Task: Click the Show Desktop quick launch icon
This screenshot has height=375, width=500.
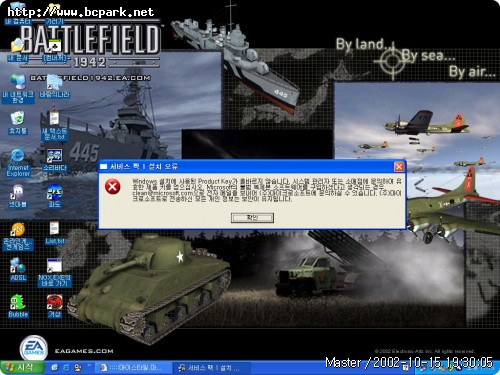Action: coord(55,368)
